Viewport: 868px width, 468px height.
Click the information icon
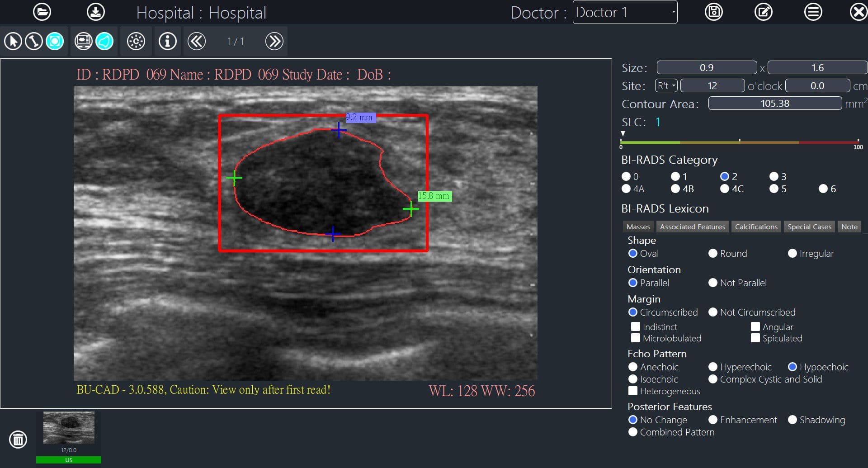point(167,41)
